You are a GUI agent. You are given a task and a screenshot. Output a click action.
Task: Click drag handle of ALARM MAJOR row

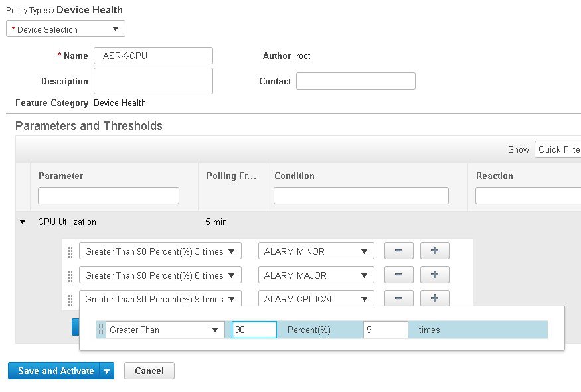click(x=70, y=276)
